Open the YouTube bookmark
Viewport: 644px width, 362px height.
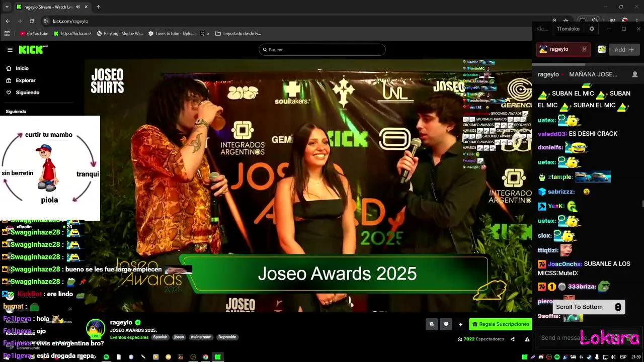click(34, 34)
